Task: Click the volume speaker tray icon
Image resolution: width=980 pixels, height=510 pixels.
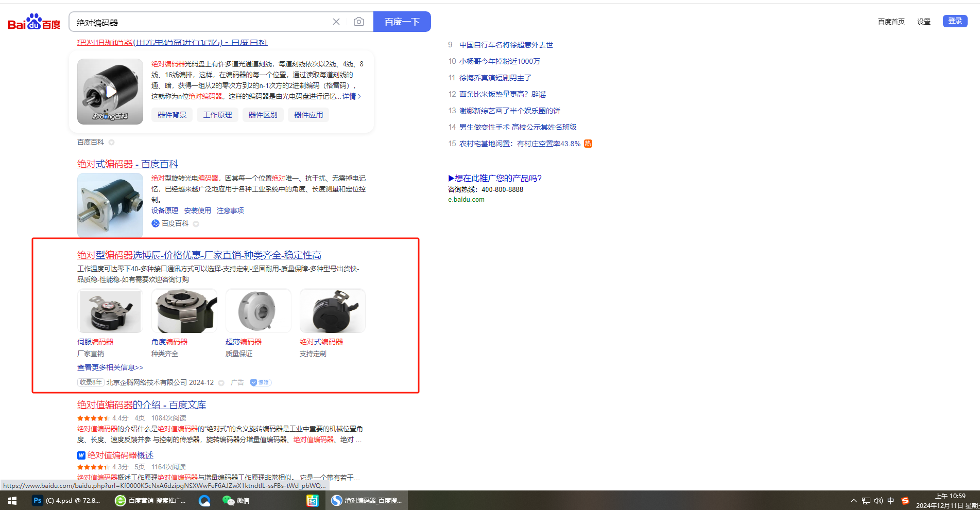Action: [879, 501]
